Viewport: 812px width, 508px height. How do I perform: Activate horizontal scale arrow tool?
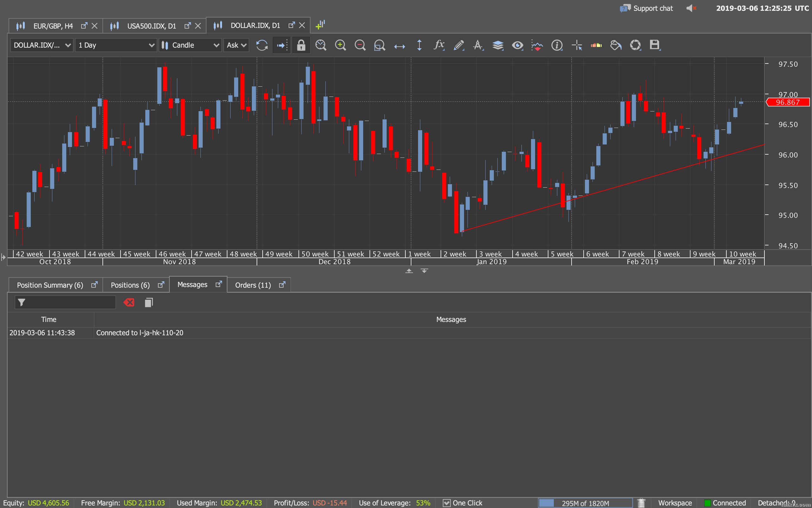(399, 46)
